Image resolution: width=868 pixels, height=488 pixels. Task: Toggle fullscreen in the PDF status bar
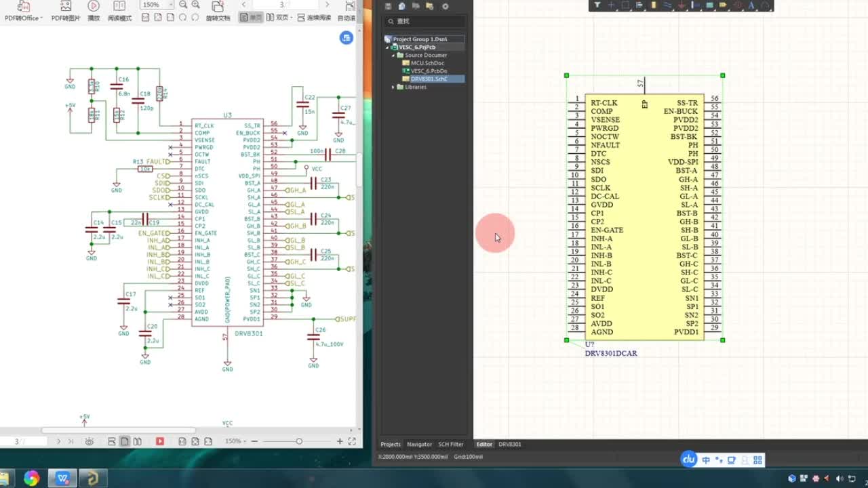tap(352, 441)
